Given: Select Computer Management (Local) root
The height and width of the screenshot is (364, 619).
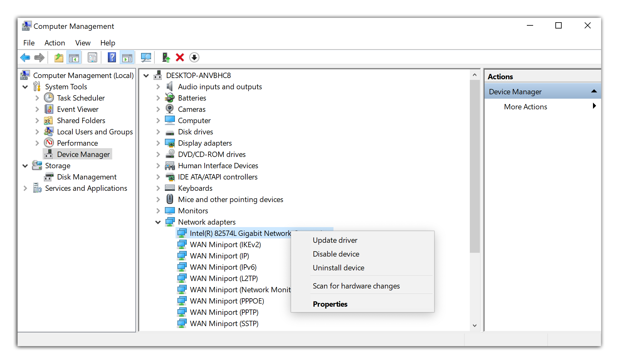Looking at the screenshot, I should point(83,75).
